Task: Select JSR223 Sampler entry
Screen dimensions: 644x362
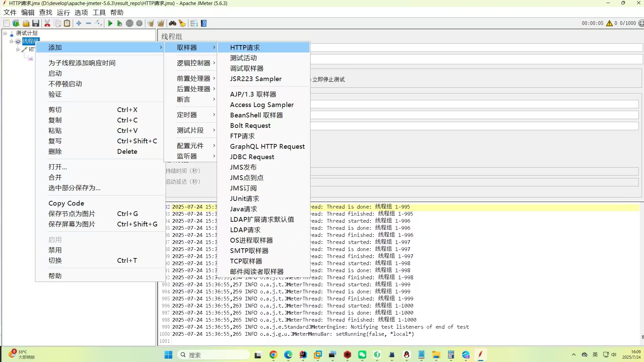Action: 263,79
